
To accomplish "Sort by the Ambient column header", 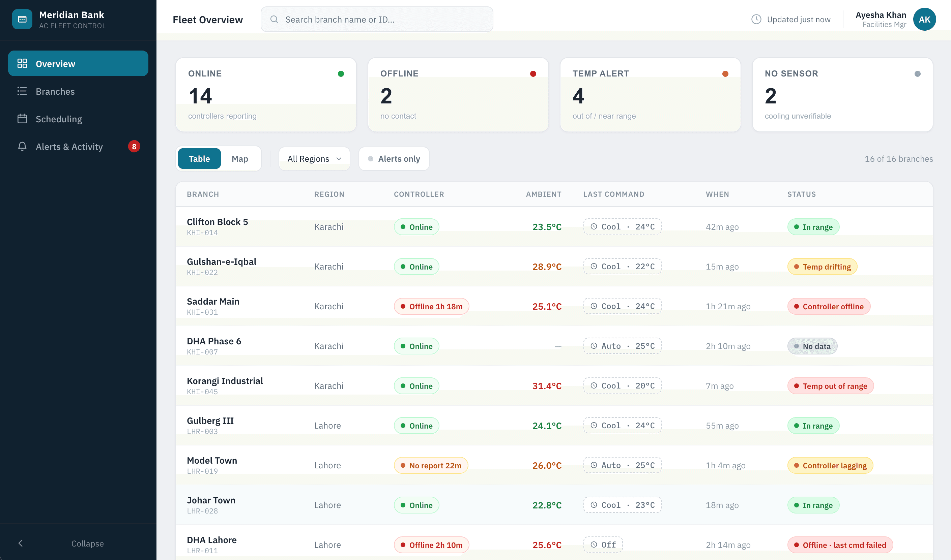I will pos(544,194).
